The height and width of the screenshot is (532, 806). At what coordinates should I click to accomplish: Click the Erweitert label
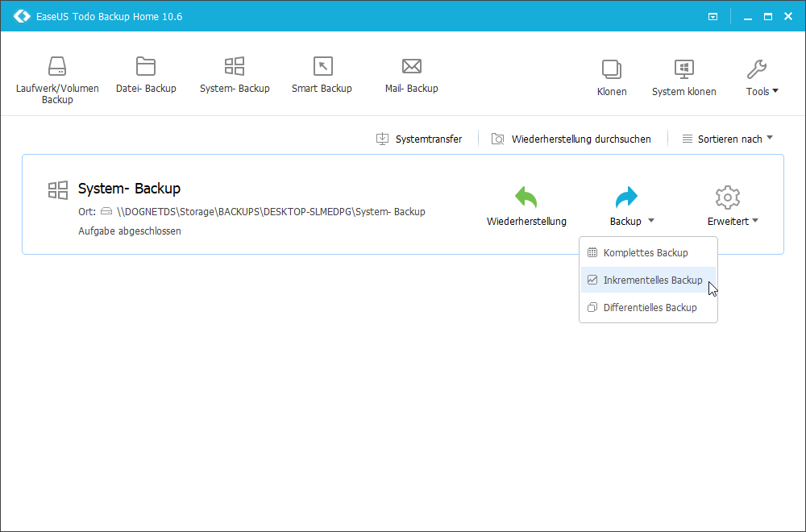click(728, 221)
